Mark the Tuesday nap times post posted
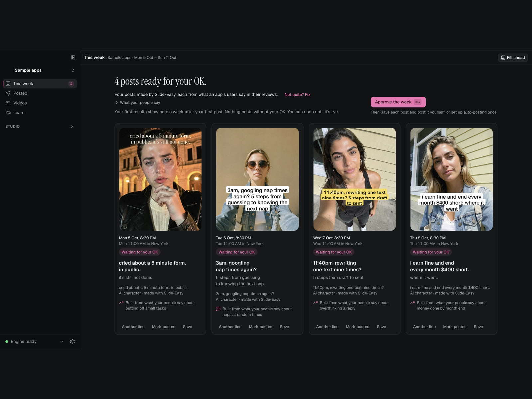Viewport: 532px width, 399px height. click(261, 327)
